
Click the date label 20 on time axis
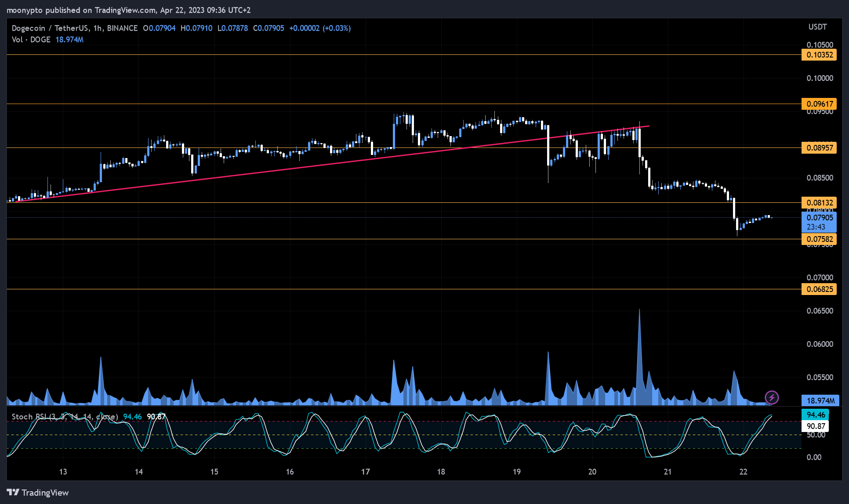coord(592,472)
